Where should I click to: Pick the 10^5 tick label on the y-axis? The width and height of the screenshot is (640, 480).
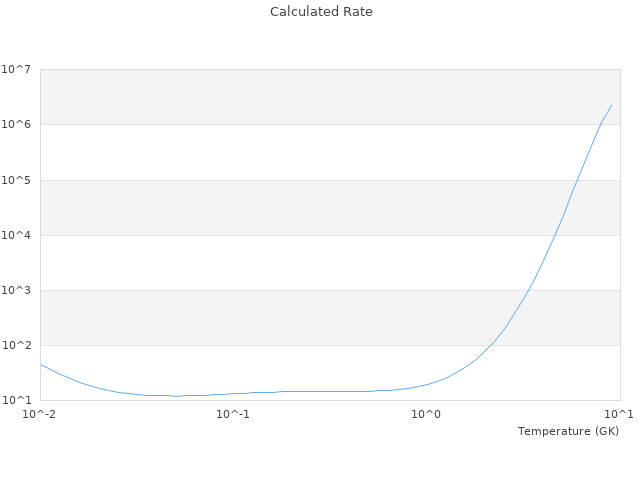coord(15,180)
